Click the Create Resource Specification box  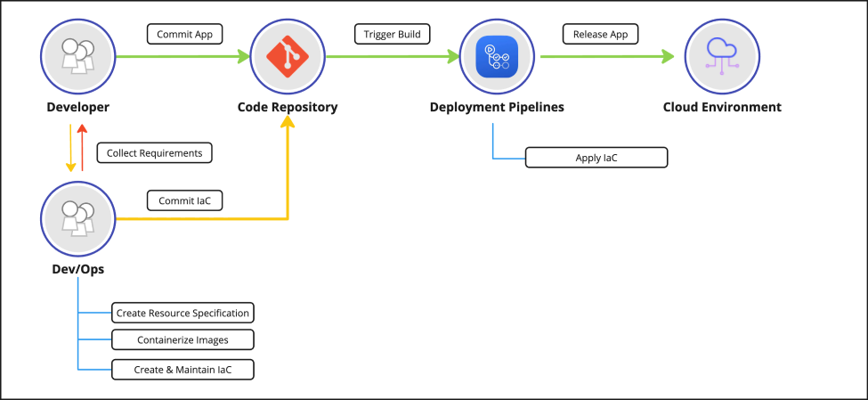(x=183, y=314)
